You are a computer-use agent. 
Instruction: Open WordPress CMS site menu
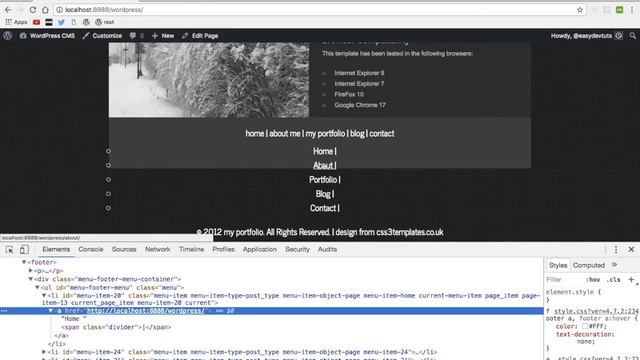point(47,36)
